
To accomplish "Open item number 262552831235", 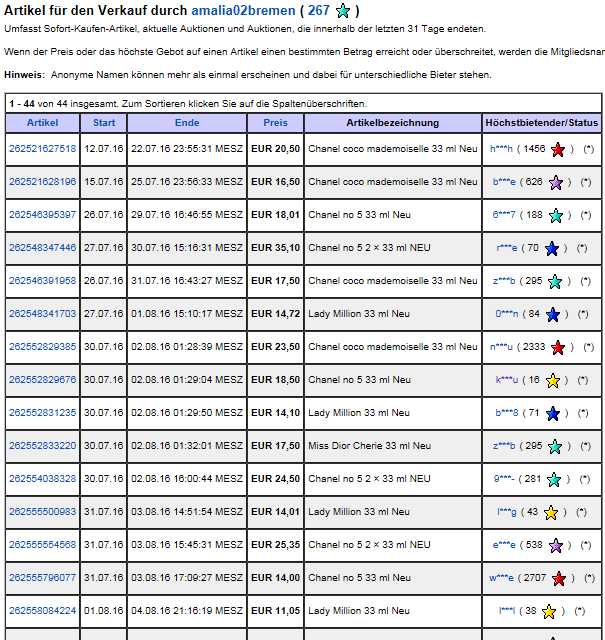I will 42,413.
